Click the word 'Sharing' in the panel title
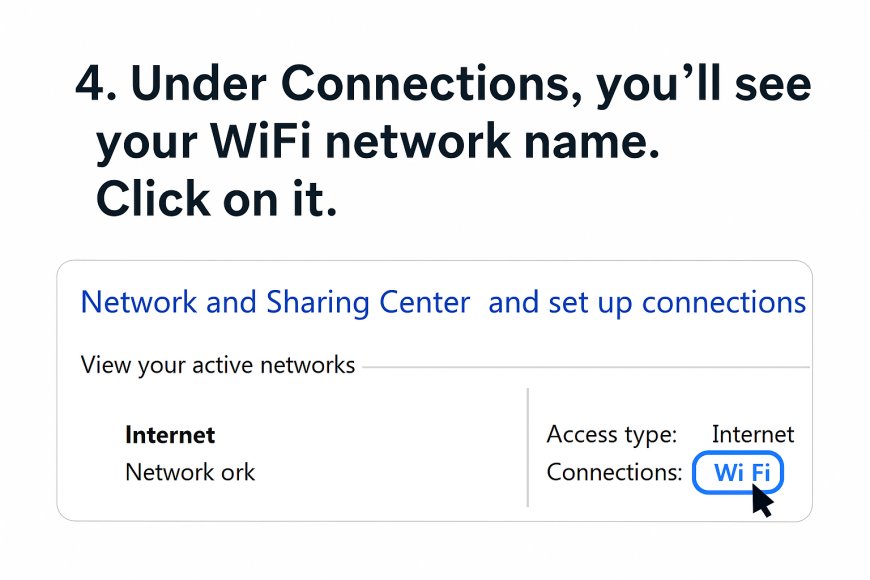This screenshot has width=870, height=580. pyautogui.click(x=317, y=303)
